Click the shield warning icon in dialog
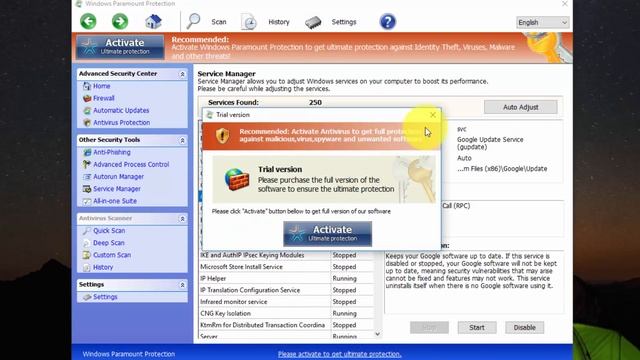 [222, 136]
